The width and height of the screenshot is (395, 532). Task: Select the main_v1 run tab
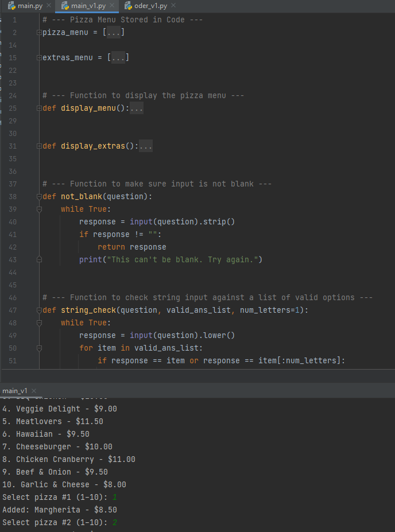15,391
